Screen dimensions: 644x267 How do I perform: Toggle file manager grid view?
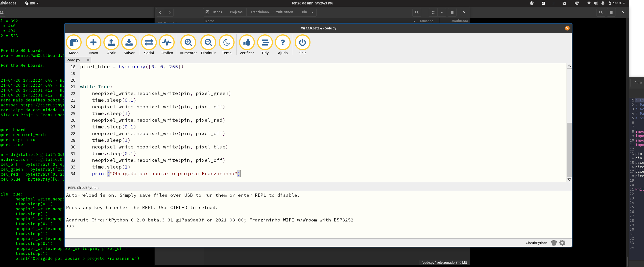[433, 12]
